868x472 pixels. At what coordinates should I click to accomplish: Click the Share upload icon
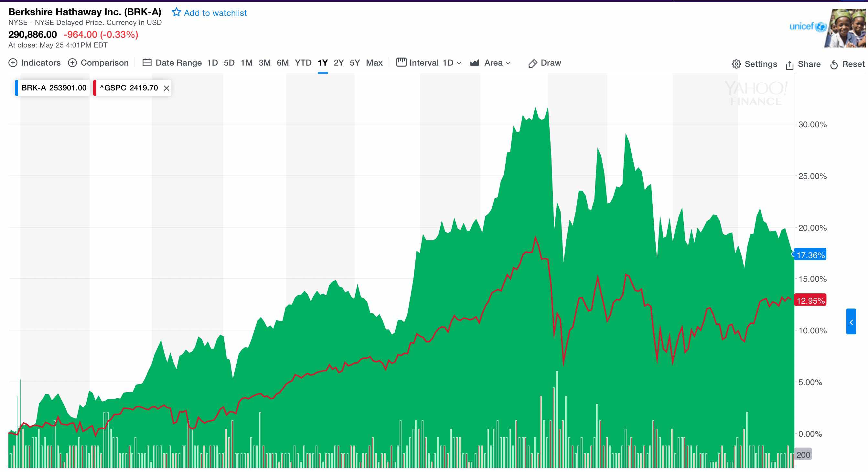(789, 65)
